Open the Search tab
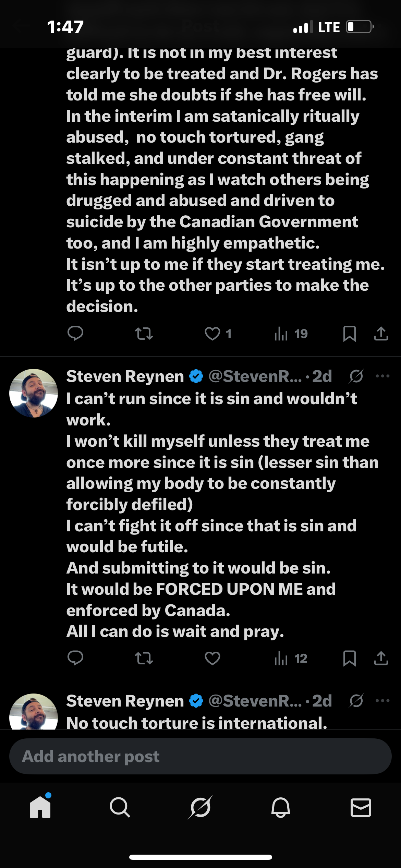 (120, 807)
